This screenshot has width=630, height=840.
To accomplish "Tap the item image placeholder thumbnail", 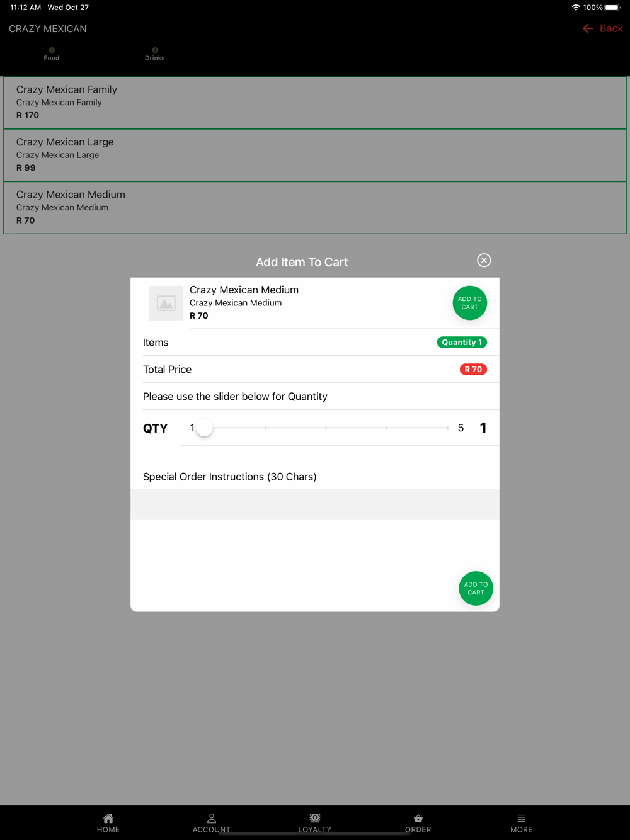I will (166, 304).
